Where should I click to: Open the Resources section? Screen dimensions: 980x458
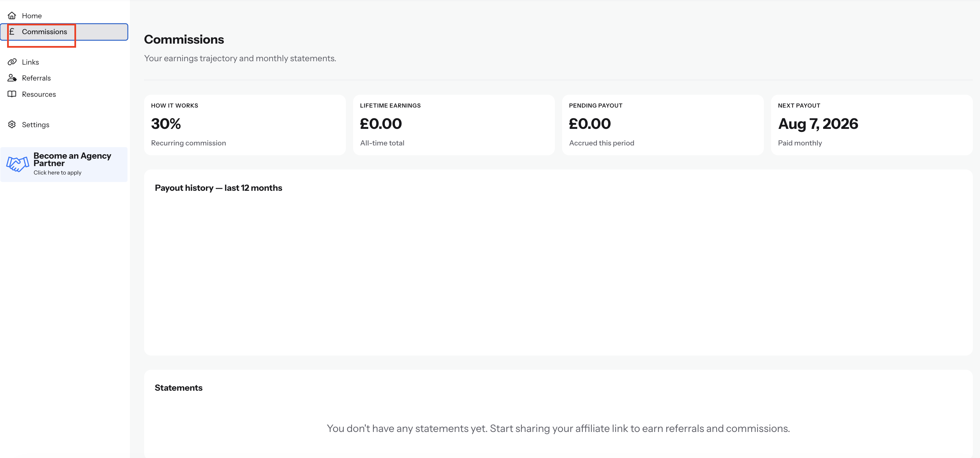click(64, 94)
